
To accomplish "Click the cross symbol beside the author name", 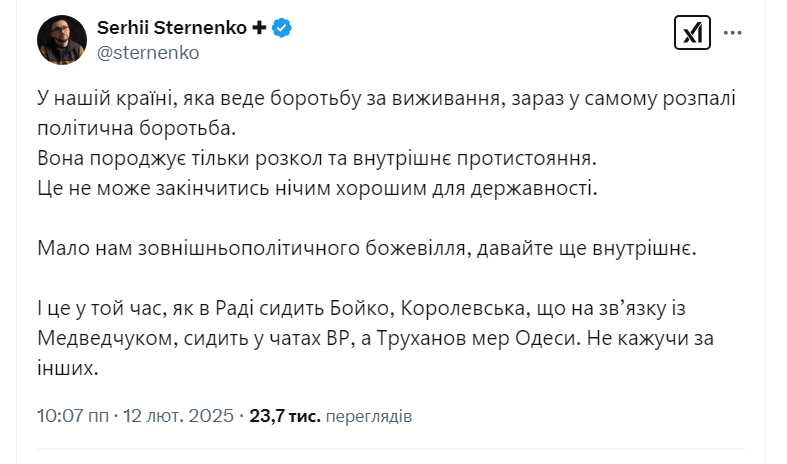I will pos(259,28).
